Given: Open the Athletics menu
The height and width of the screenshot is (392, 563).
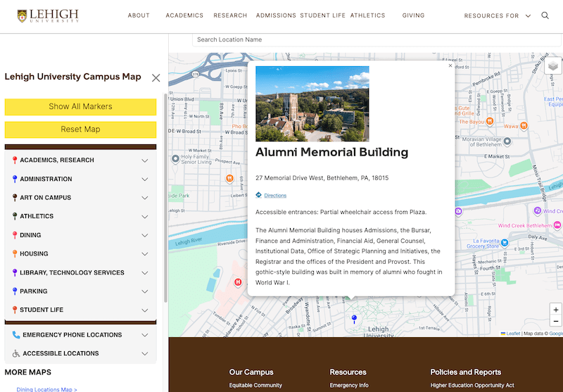Looking at the screenshot, I should (367, 15).
